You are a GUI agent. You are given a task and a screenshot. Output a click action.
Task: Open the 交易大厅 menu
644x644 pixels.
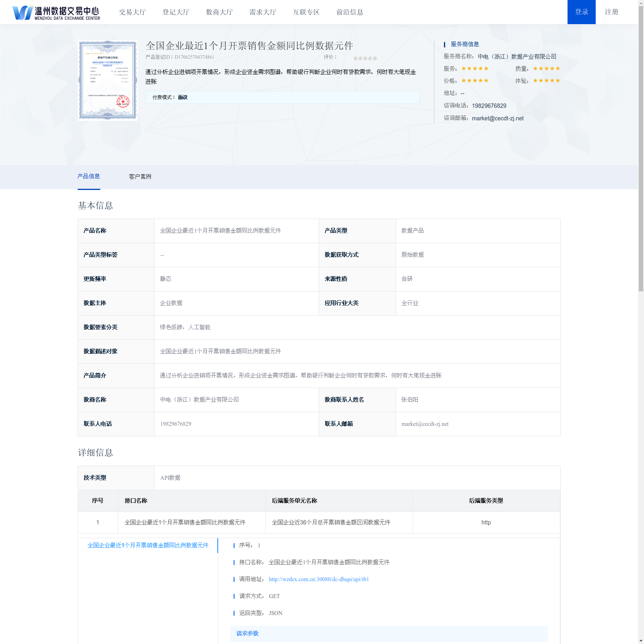coord(132,12)
